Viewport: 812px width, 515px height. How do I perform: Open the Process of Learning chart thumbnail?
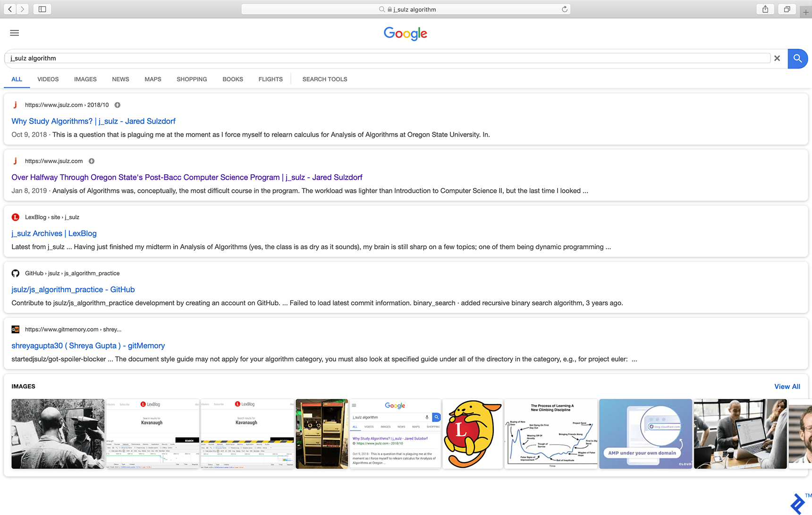pyautogui.click(x=551, y=434)
